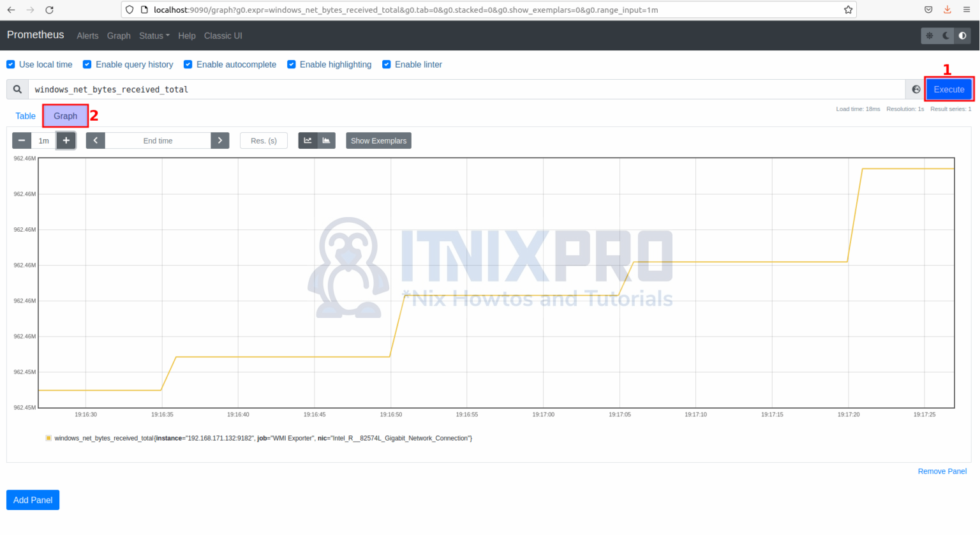980x535 pixels.
Task: Advance end time with the right chevron
Action: point(219,140)
